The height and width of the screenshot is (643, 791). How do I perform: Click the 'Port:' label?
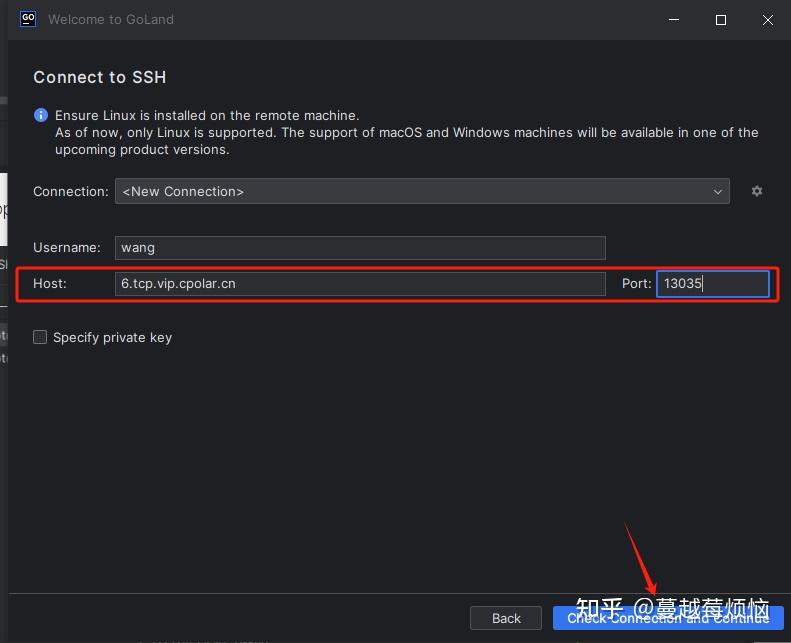coord(637,283)
